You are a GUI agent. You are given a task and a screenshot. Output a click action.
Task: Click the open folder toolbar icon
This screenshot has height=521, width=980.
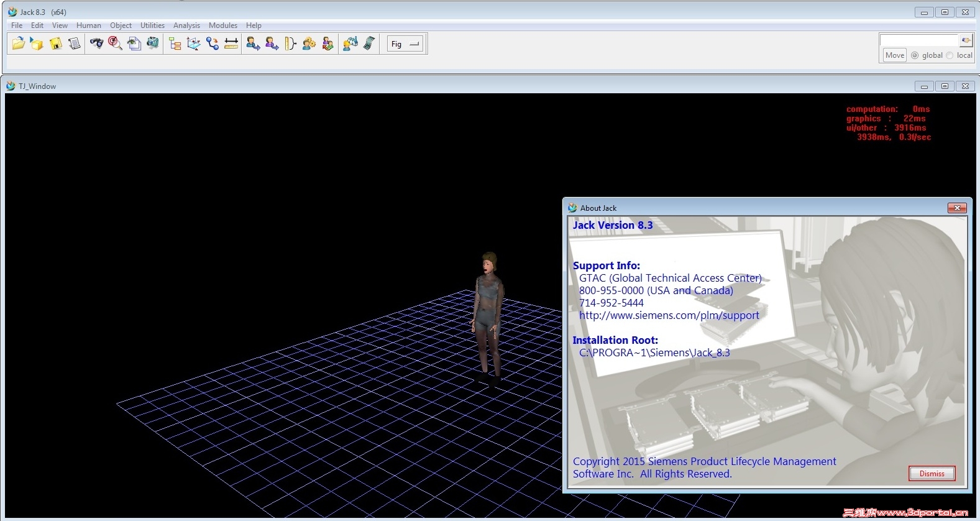tap(19, 44)
